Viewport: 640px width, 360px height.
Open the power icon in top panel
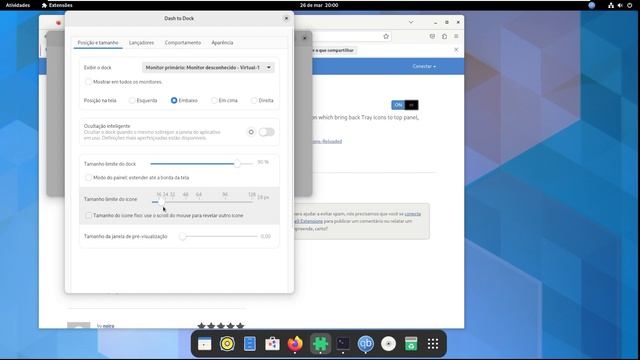point(630,5)
